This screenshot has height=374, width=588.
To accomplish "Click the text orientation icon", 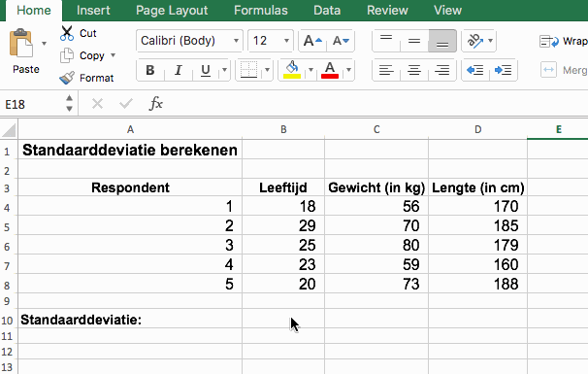I will (x=474, y=41).
